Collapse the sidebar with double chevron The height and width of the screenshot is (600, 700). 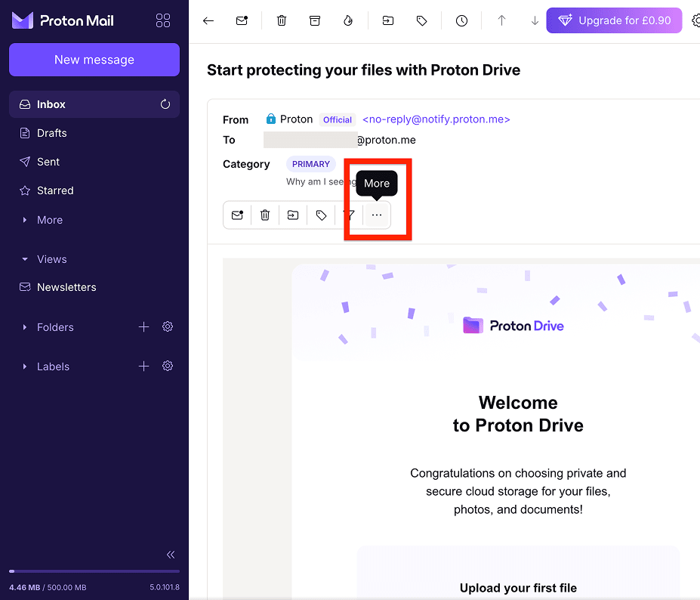171,555
